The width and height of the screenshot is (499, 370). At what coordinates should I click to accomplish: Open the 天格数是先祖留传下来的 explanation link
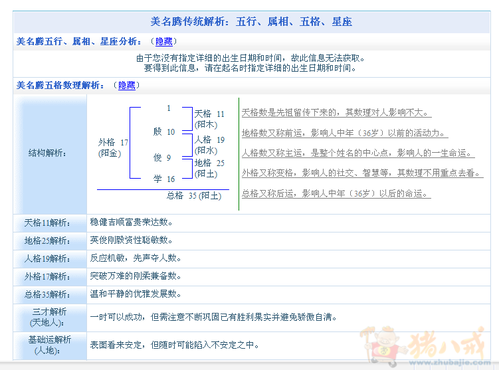pos(336,113)
